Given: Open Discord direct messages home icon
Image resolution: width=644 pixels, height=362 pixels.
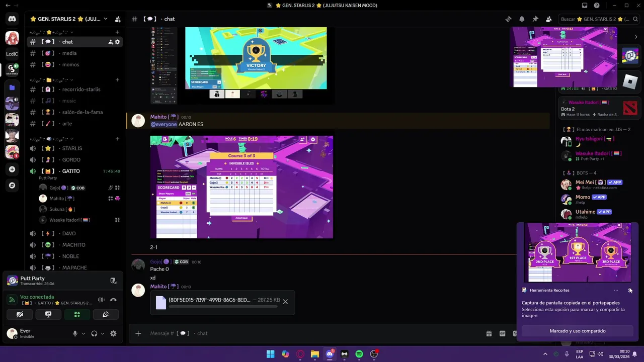Looking at the screenshot, I should coord(12,19).
